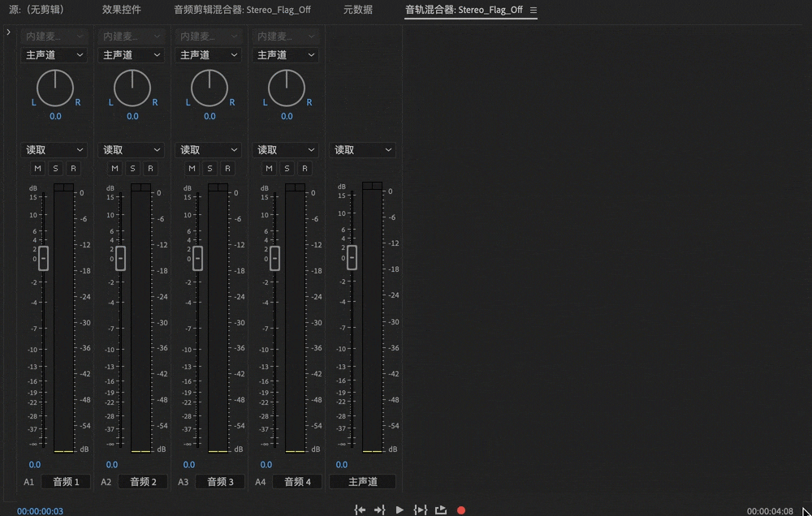812x516 pixels.
Task: Switch to the 元数据 tab
Action: pos(358,9)
